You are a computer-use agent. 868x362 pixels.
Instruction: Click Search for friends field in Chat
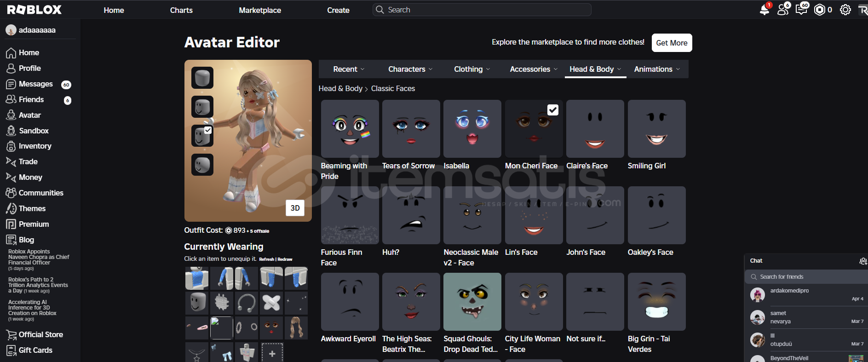click(806, 277)
